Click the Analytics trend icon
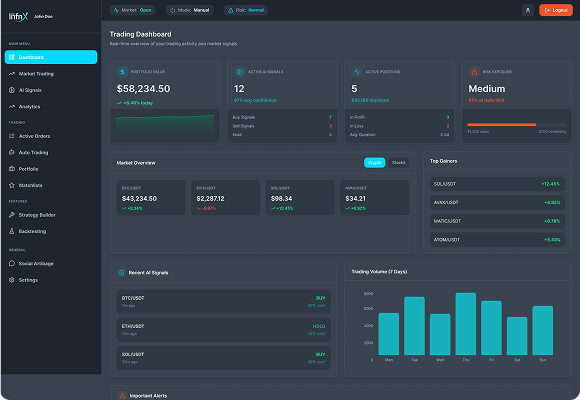580x400 pixels. pos(11,107)
